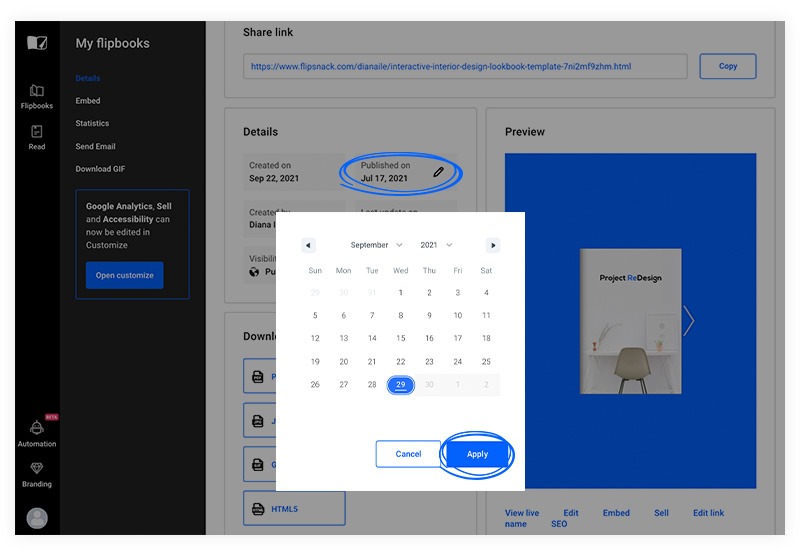Cancel the date picker dialog
Screen dimensions: 800x556
408,454
